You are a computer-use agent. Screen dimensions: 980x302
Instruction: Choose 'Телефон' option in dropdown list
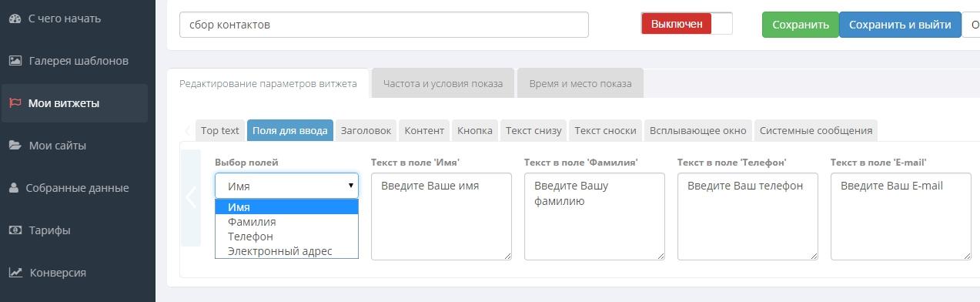pyautogui.click(x=286, y=237)
